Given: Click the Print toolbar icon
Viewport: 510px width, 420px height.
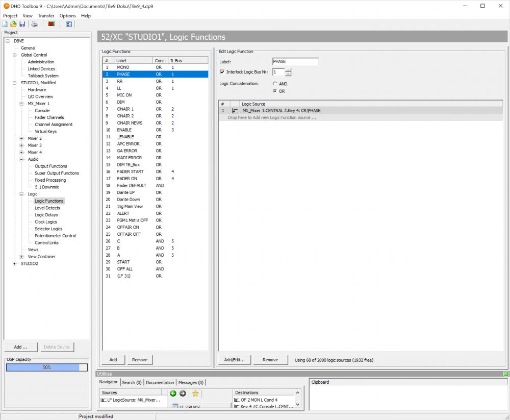Looking at the screenshot, I should tap(34, 24).
